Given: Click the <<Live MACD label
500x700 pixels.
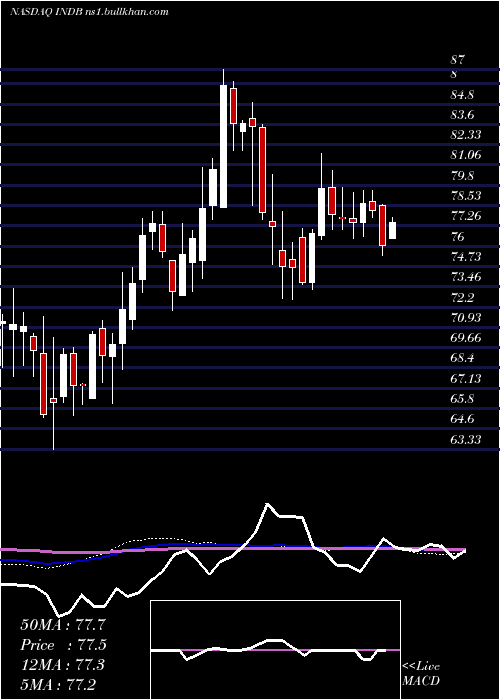Looking at the screenshot, I should coord(421,674).
